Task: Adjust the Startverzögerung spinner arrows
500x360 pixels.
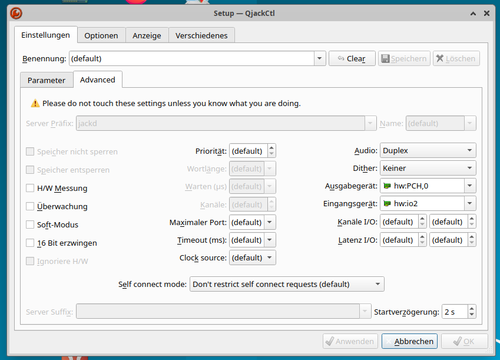Action: (x=471, y=312)
